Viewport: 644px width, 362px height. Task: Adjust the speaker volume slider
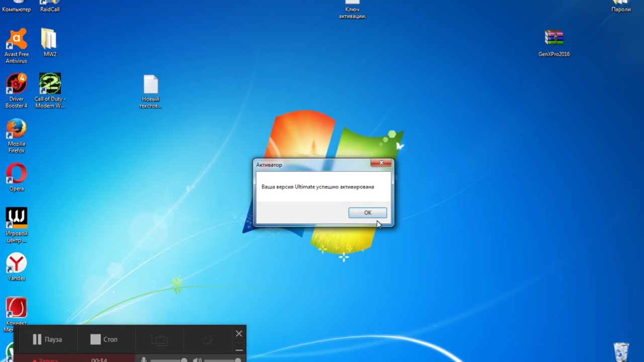coord(222,360)
